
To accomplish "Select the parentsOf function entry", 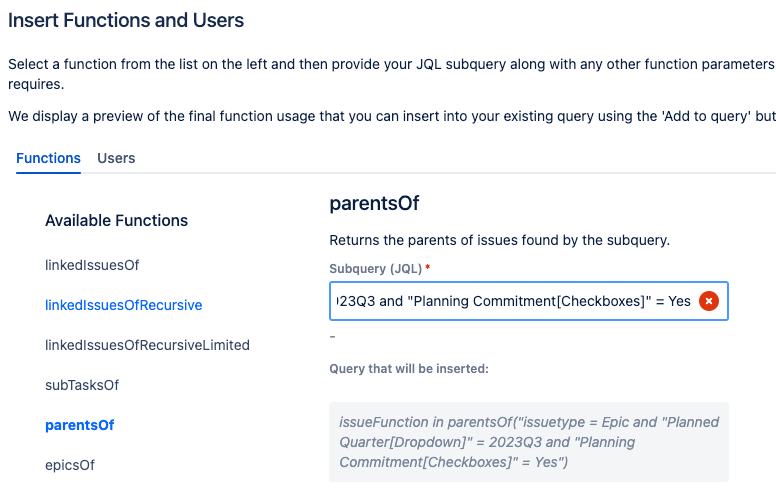I will tap(80, 425).
